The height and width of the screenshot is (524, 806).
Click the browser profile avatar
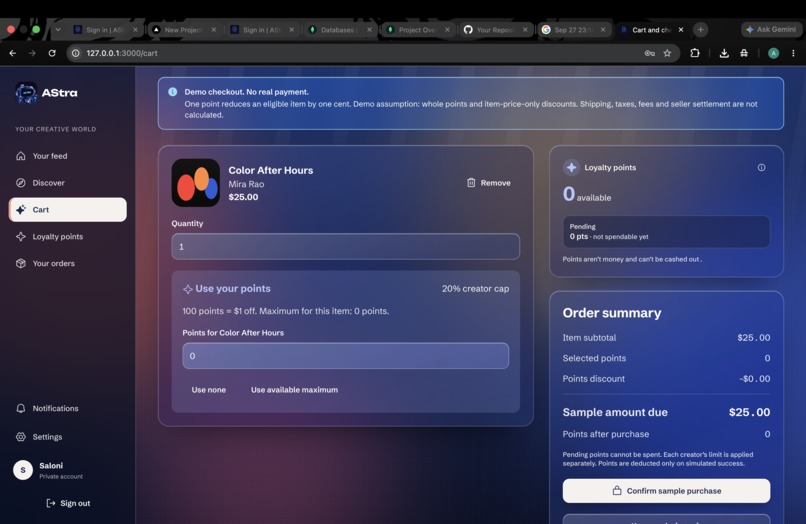[x=773, y=53]
